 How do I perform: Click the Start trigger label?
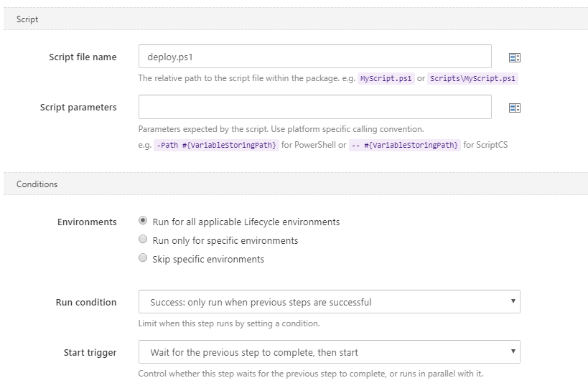(x=90, y=352)
